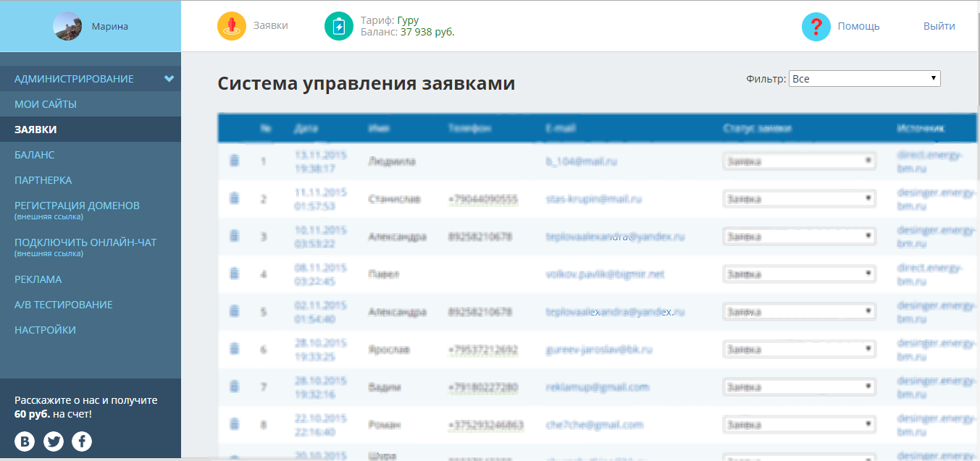Click name Ярослав in table
Screen dimensions: 980x461
(x=389, y=350)
